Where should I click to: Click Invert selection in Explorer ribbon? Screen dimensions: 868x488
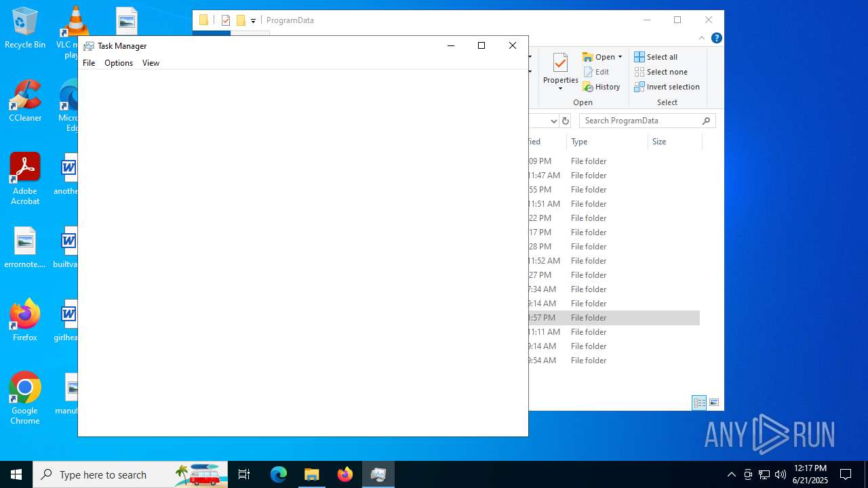(x=667, y=87)
